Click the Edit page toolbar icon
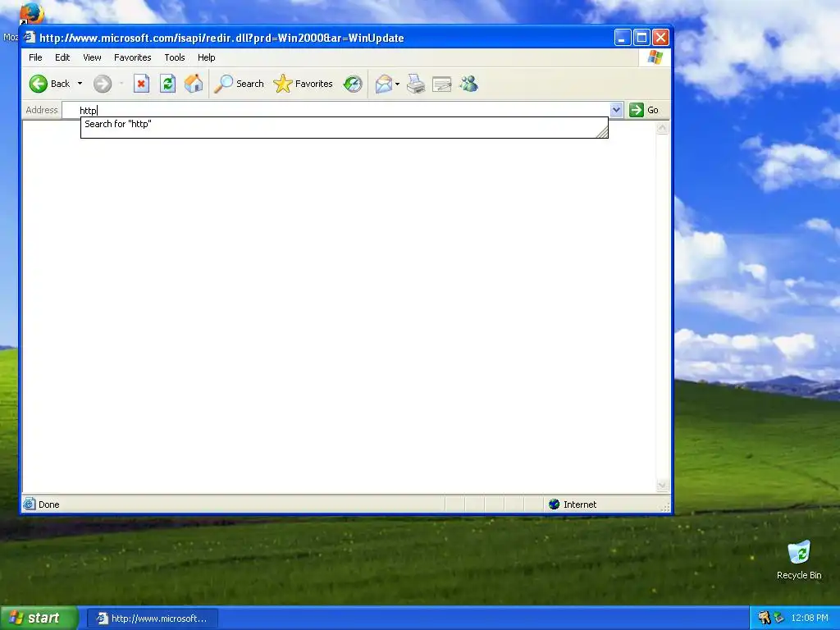 pos(442,84)
